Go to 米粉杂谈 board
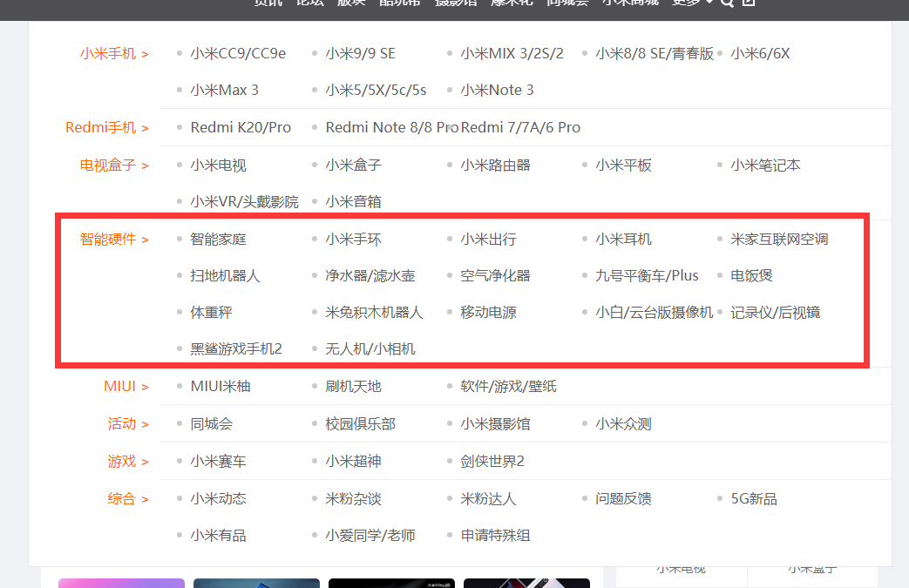Image resolution: width=909 pixels, height=588 pixels. [x=354, y=499]
